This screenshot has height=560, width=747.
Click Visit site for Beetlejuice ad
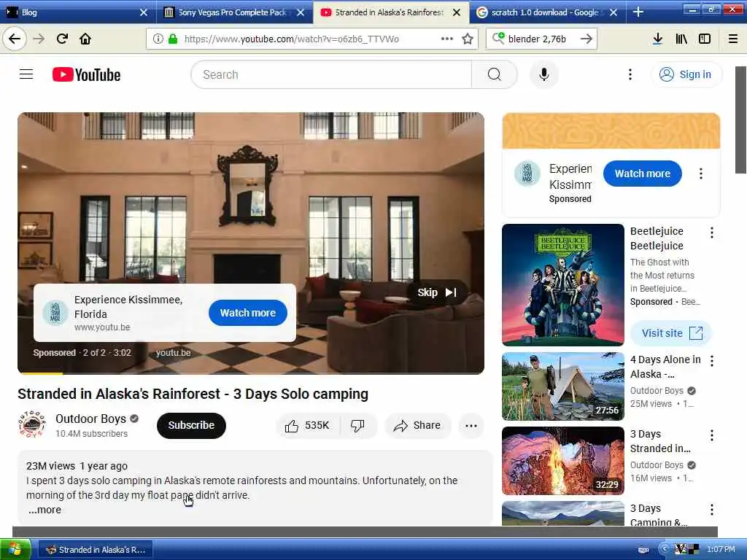671,332
